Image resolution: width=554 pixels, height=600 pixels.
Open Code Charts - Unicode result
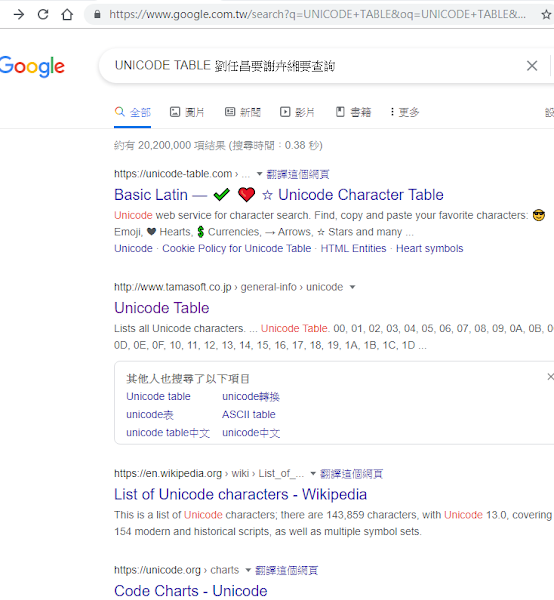[x=191, y=591]
